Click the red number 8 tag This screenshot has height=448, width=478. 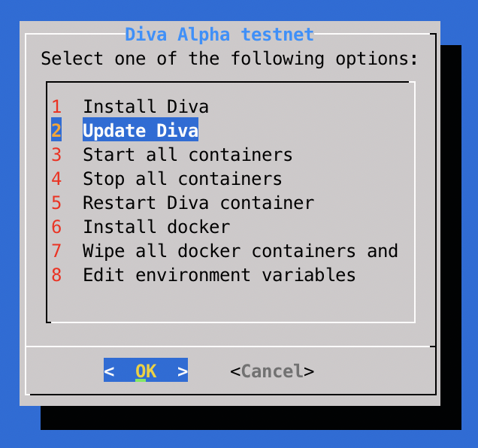[x=56, y=275]
